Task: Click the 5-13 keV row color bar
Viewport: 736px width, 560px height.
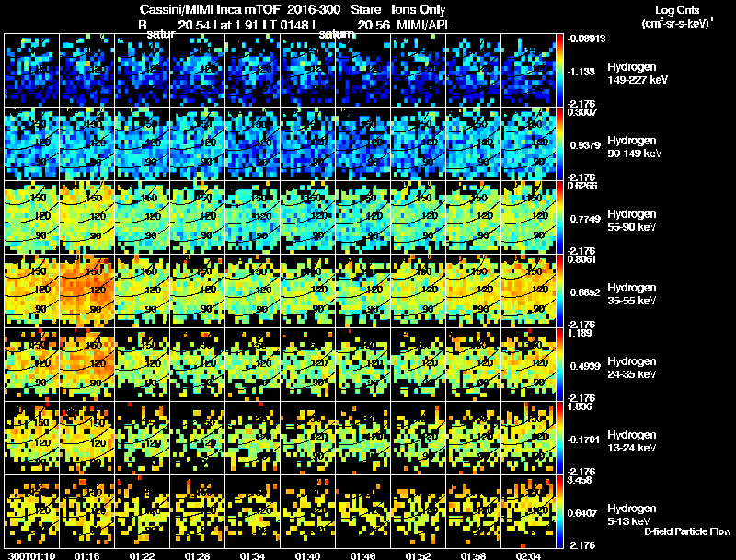Action: coord(559,512)
